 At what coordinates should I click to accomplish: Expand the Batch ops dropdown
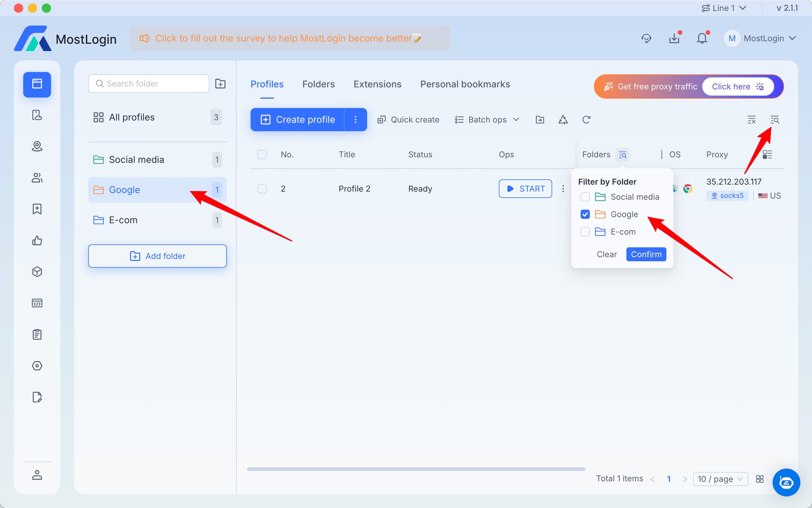[487, 120]
